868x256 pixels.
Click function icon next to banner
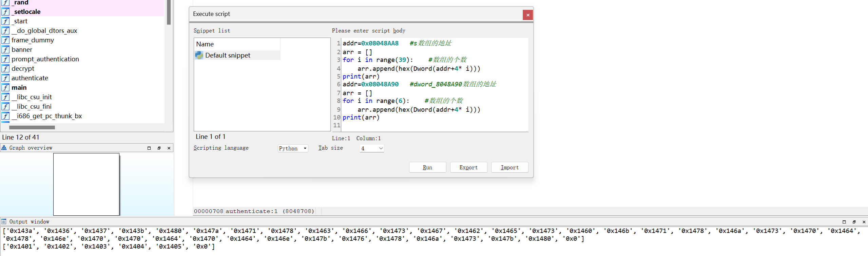(5, 50)
